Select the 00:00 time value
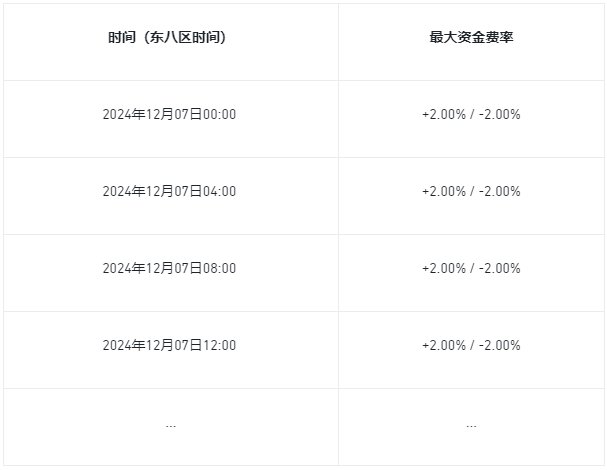Viewport: 607px width, 470px height. coord(220,114)
